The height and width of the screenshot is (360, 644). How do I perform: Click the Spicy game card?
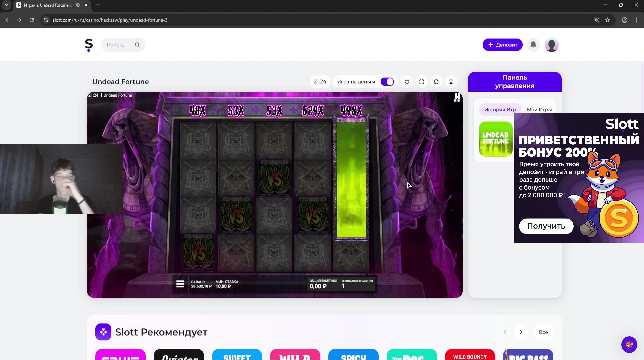(354, 355)
